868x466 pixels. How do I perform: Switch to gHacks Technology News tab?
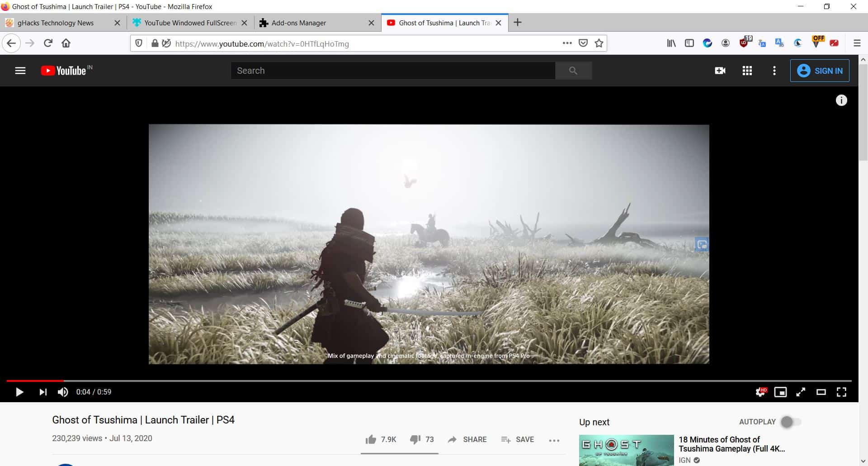point(56,23)
